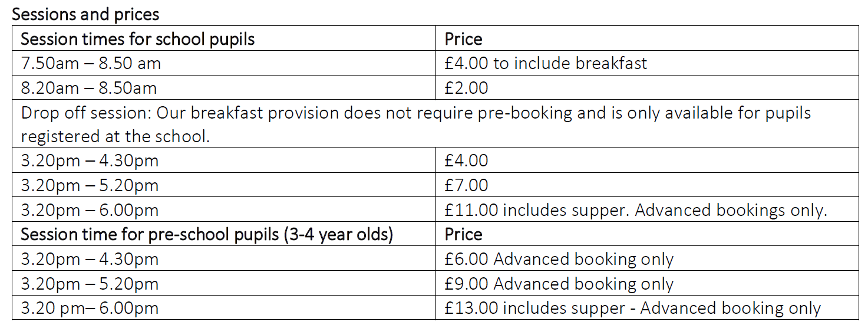
Task: Select school pupils '3.20pm – 6.00pm' session cell
Action: click(x=223, y=210)
